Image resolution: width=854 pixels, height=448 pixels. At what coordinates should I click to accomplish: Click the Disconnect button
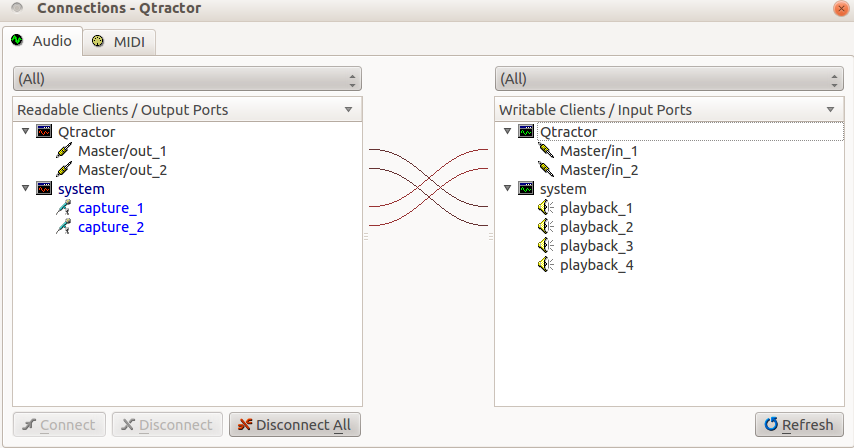click(x=167, y=425)
